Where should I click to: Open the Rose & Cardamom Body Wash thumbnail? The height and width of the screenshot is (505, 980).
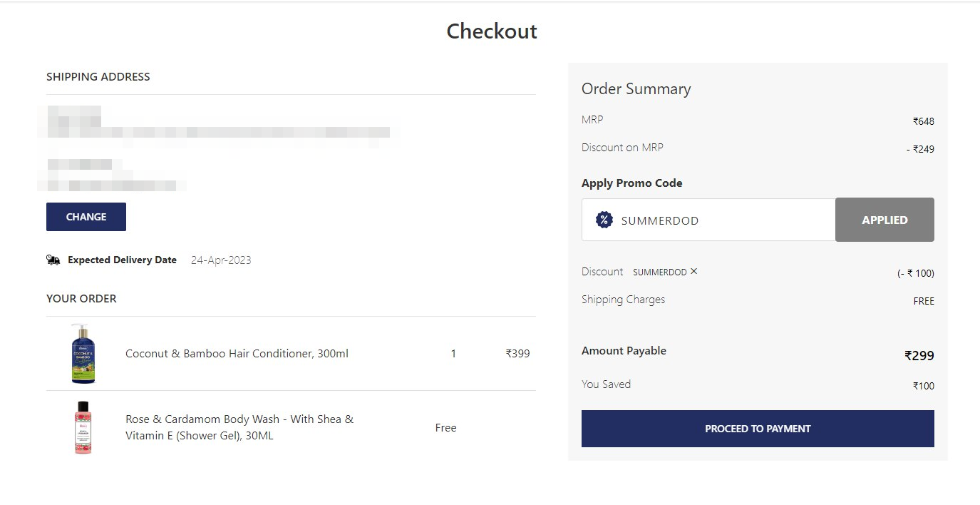click(x=83, y=427)
